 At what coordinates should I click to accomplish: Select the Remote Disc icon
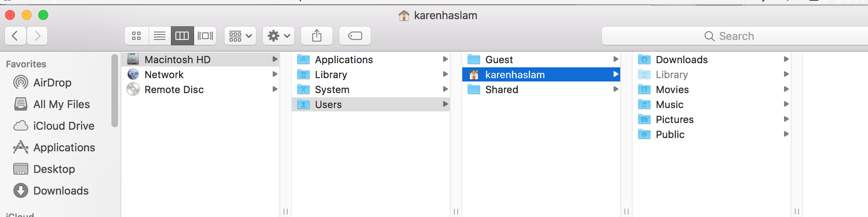133,89
